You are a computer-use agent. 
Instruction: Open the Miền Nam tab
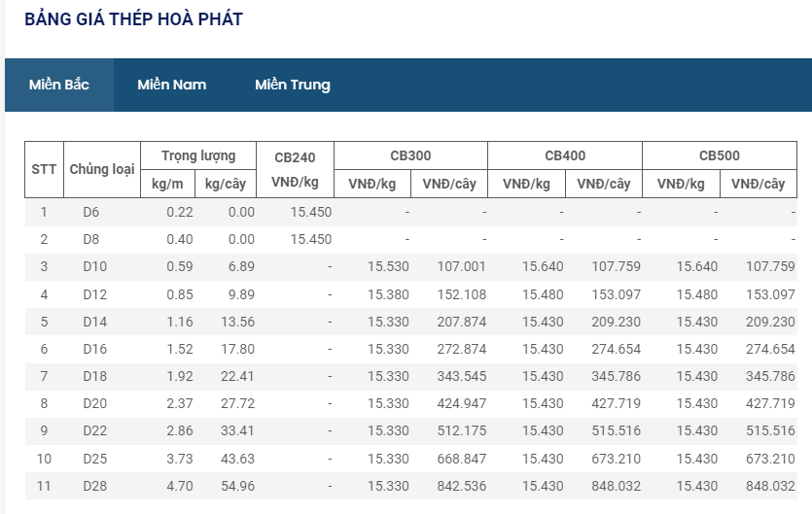pos(171,85)
